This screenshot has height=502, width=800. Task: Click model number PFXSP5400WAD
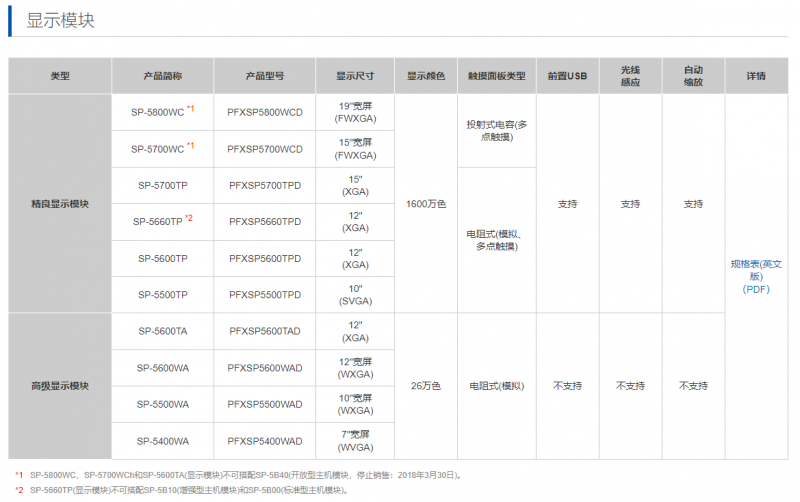tap(265, 441)
